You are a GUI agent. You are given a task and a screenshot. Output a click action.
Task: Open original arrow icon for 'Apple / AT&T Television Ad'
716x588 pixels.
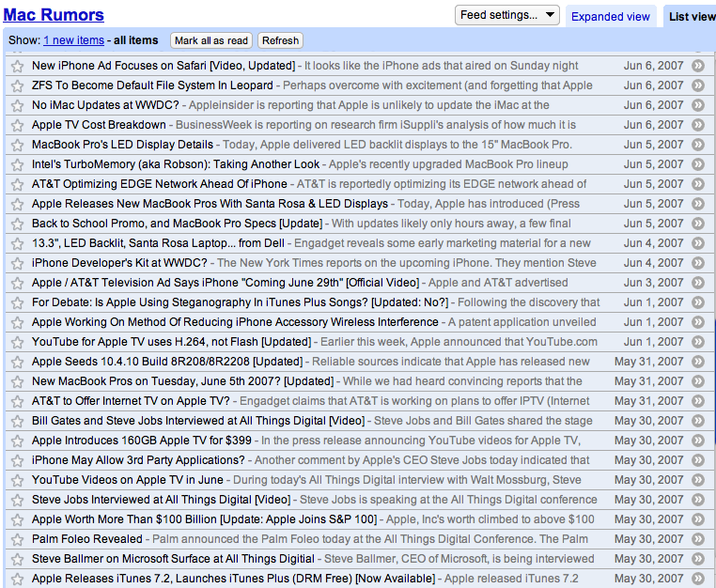pyautogui.click(x=698, y=283)
